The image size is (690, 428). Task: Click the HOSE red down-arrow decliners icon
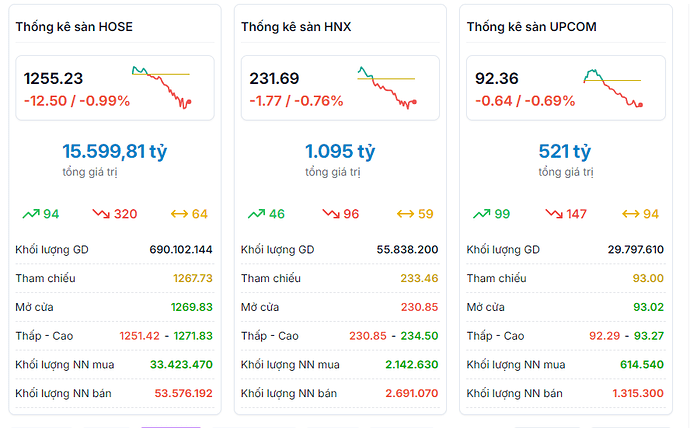(x=101, y=214)
